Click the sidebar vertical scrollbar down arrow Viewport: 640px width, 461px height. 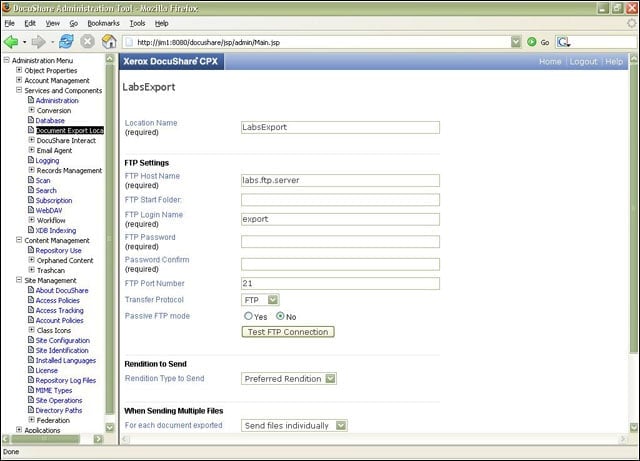(109, 428)
